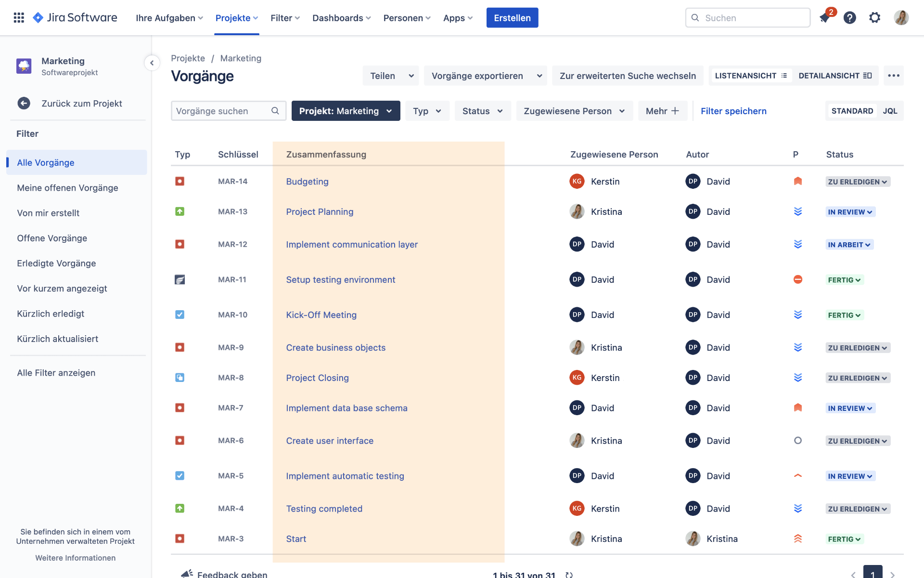Image resolution: width=924 pixels, height=578 pixels.
Task: Open the Projekte menu in the navigation bar
Action: [x=236, y=18]
